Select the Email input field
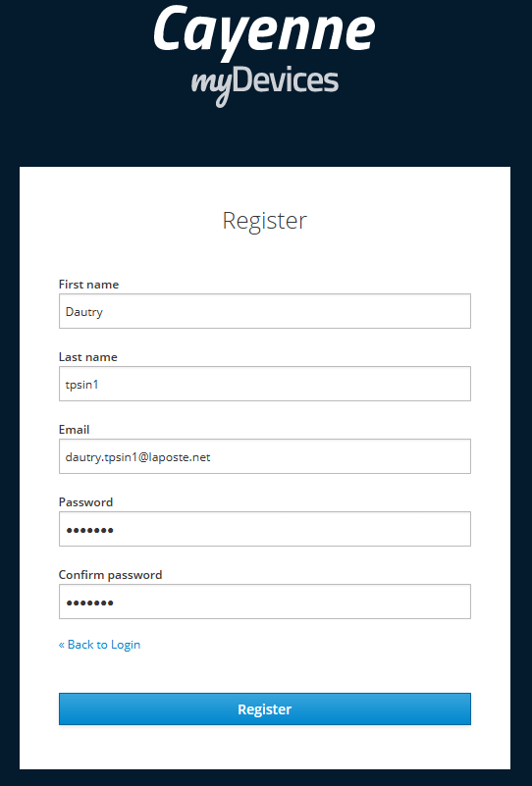Screen dimensions: 532x786 (265, 456)
